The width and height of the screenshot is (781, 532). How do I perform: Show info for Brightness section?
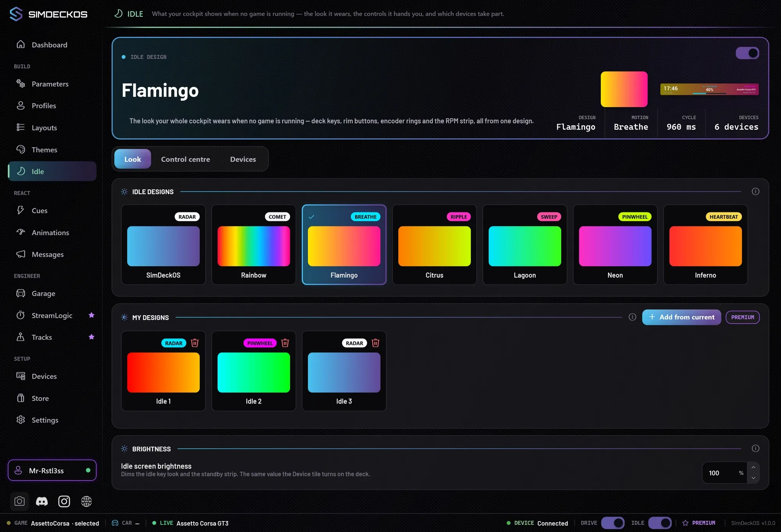tap(756, 448)
